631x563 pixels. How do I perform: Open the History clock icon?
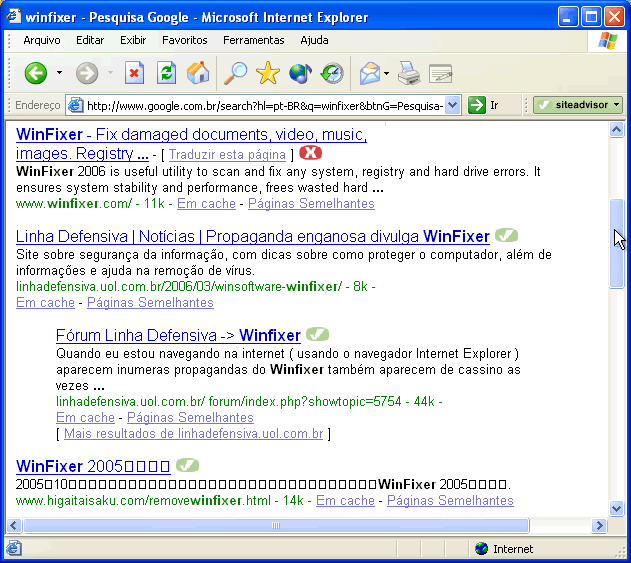pyautogui.click(x=332, y=73)
